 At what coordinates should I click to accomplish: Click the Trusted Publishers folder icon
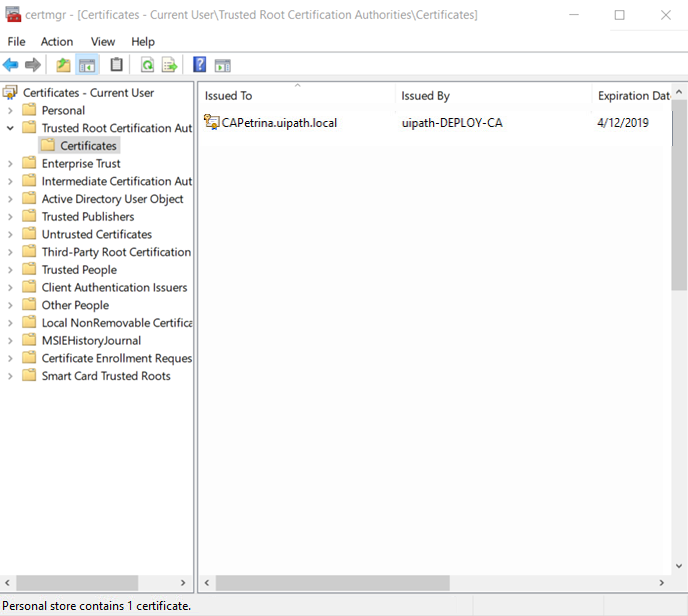pos(29,216)
